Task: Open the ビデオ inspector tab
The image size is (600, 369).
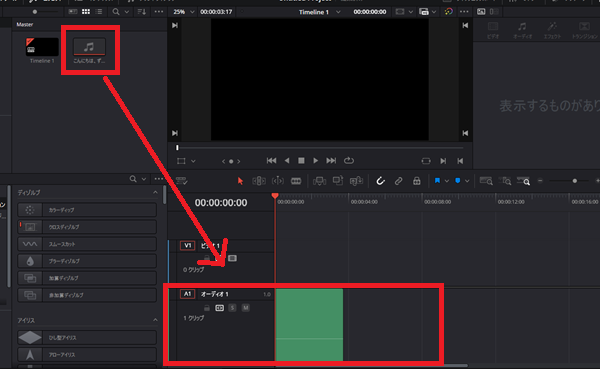Action: [493, 30]
